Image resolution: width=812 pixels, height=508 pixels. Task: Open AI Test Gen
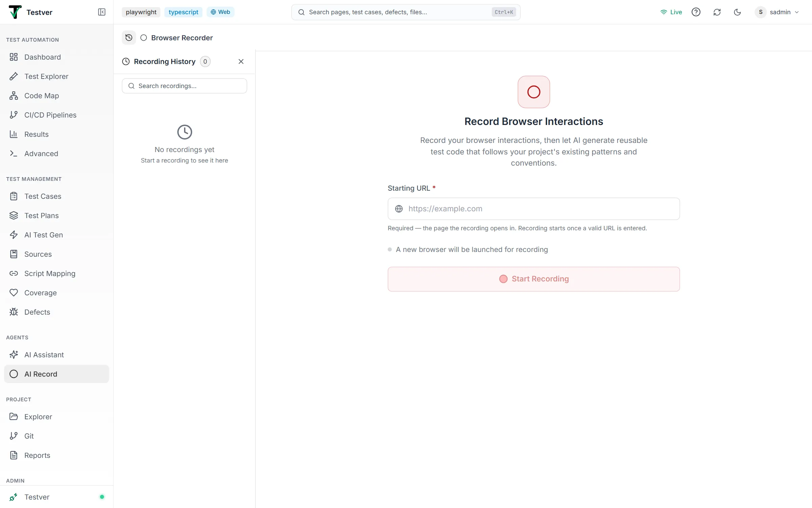57,235
